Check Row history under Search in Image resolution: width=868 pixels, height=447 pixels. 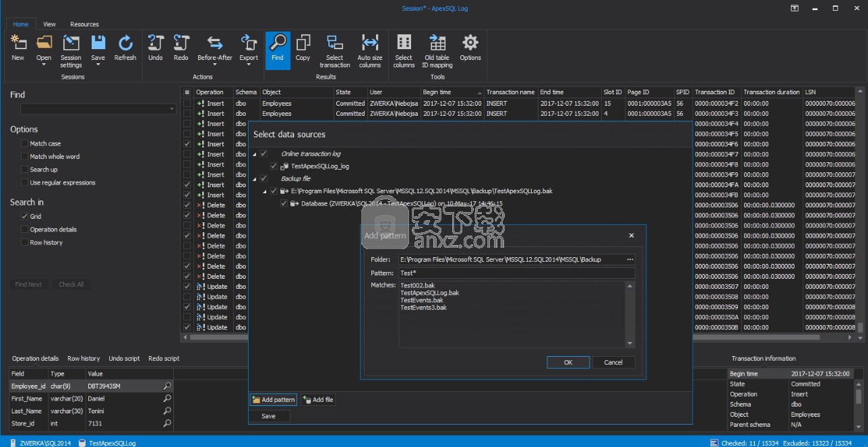pos(24,242)
